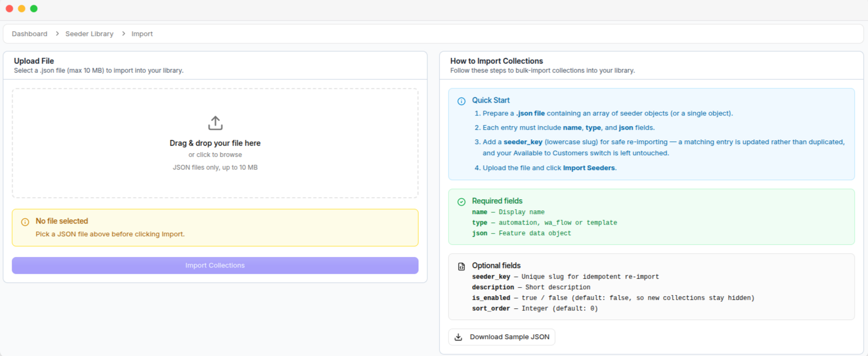Click 'json — Feature data object' line
The image size is (868, 356).
tap(521, 233)
